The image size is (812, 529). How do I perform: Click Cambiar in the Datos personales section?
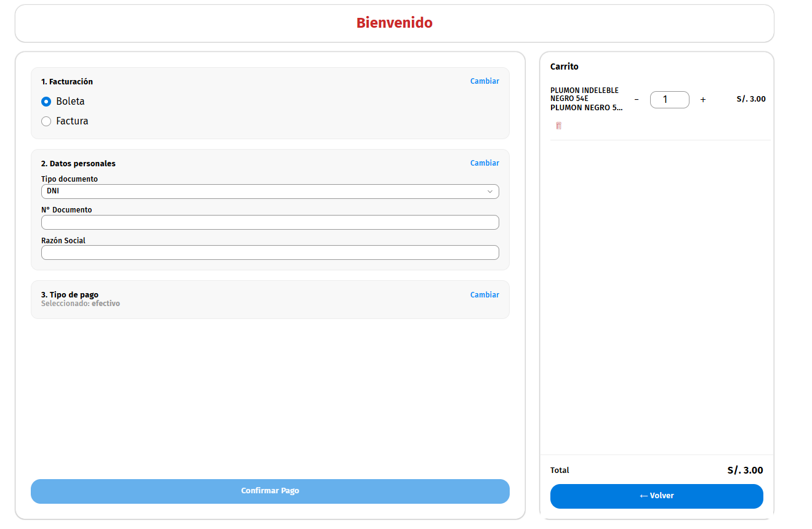[484, 163]
